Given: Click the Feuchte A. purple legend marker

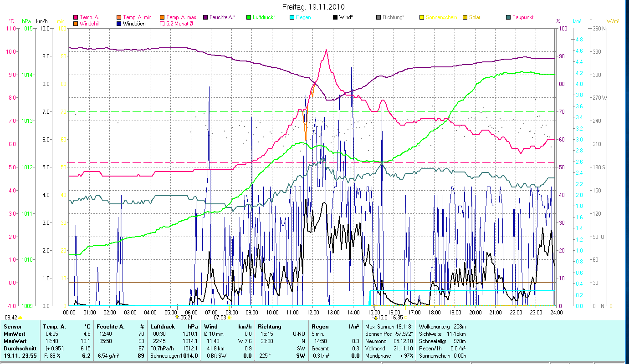Looking at the screenshot, I should (205, 17).
